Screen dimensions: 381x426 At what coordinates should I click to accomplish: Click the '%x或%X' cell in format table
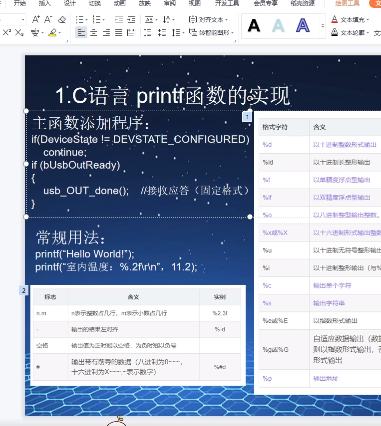click(284, 233)
